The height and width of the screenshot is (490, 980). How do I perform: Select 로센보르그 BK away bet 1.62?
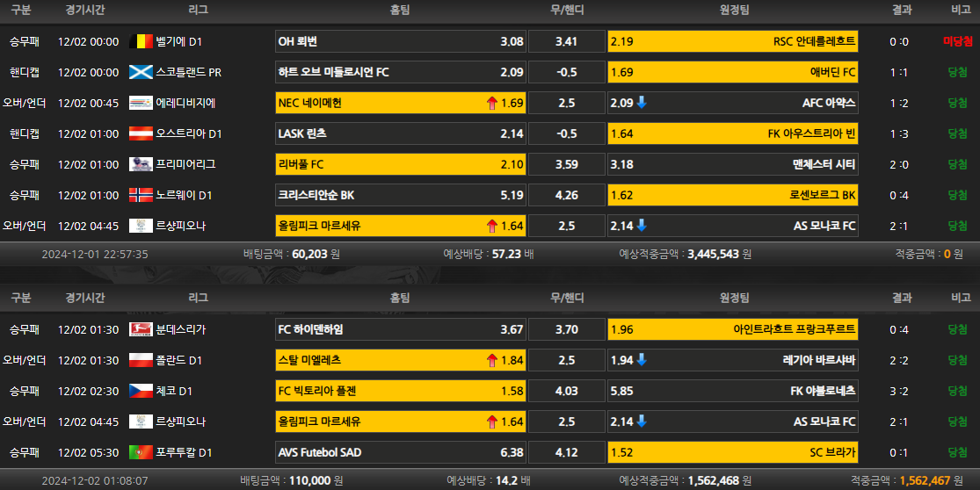point(732,195)
